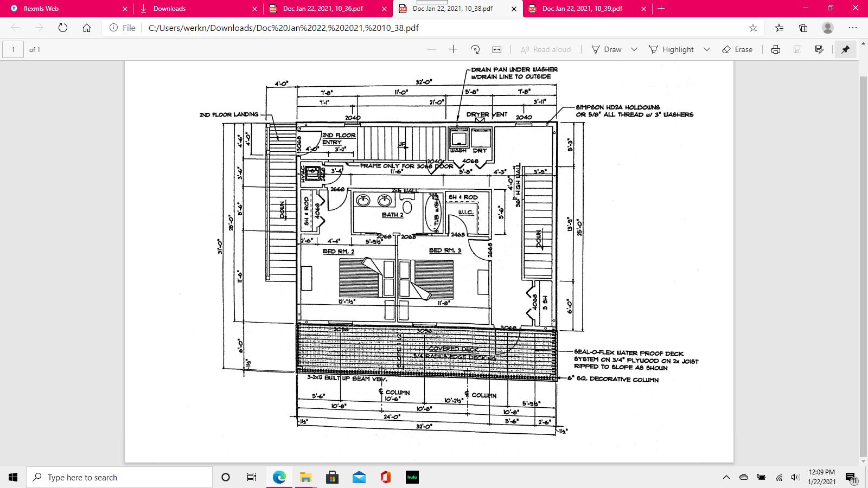Switch to the flexmls Web tab

point(65,9)
